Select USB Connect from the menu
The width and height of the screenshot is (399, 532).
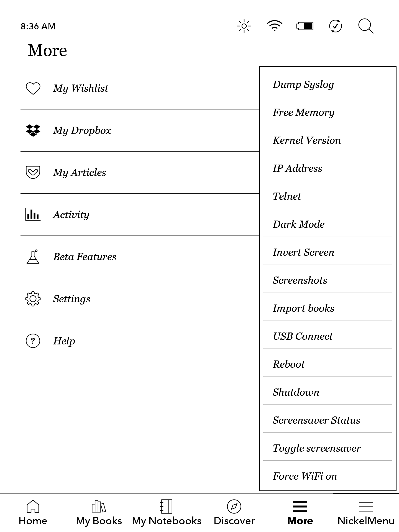pyautogui.click(x=303, y=336)
